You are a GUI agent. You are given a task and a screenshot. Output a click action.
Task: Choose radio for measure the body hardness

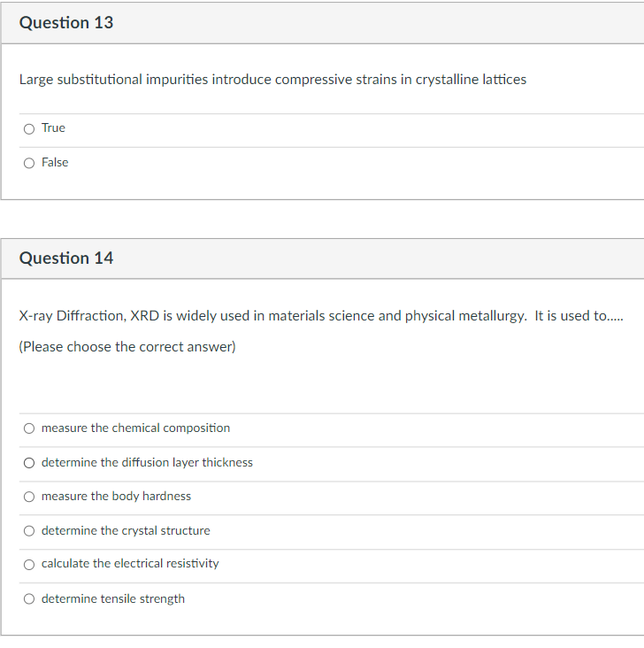click(x=29, y=497)
